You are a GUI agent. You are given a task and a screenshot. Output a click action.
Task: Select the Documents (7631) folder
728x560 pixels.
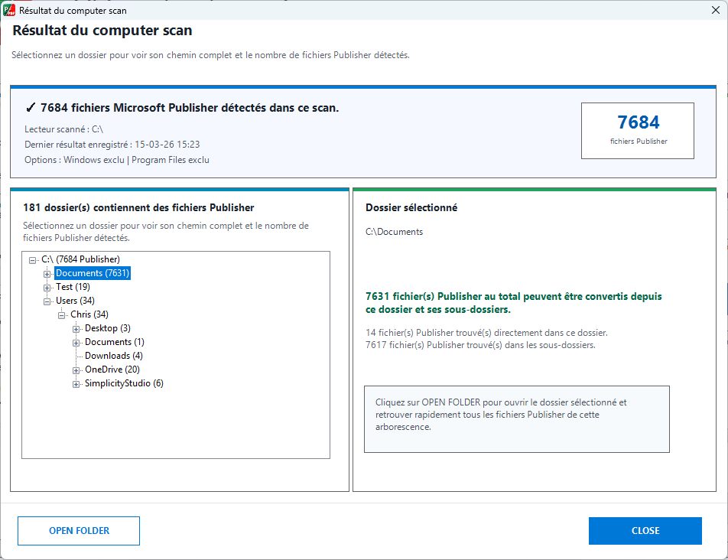click(x=93, y=273)
